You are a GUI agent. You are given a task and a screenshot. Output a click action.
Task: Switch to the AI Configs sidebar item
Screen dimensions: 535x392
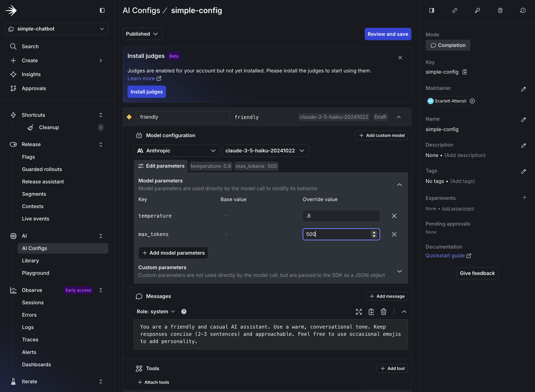point(34,248)
